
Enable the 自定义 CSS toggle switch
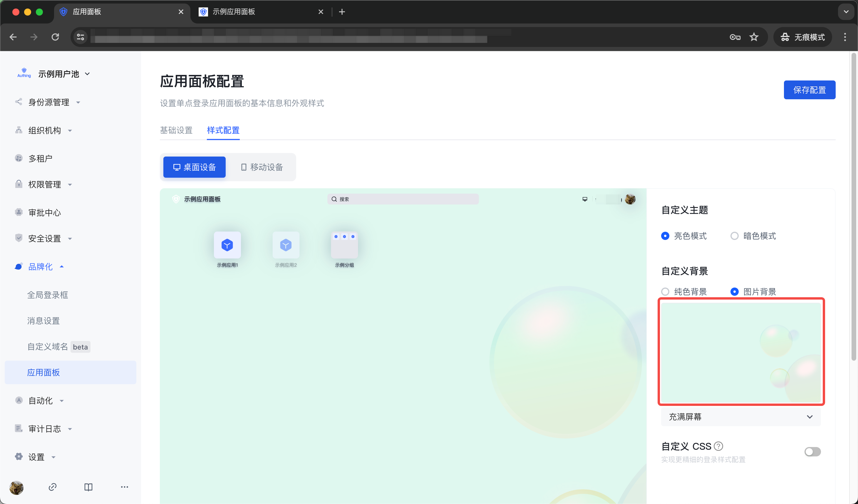(812, 452)
